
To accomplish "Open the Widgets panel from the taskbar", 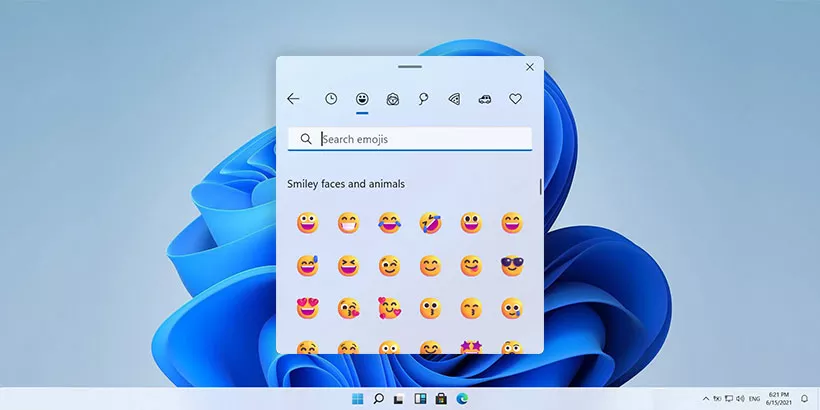I will tap(420, 399).
